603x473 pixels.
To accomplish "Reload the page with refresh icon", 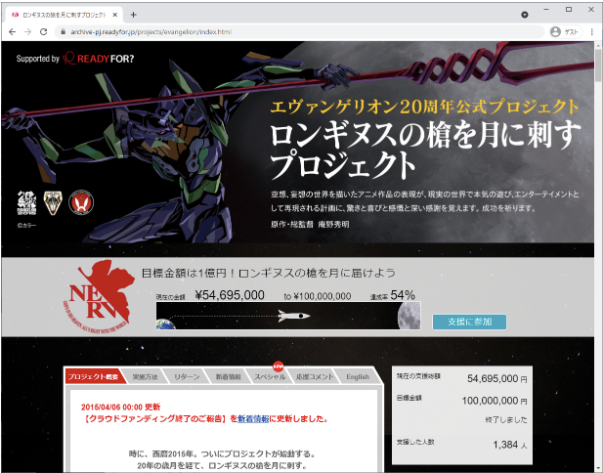I will pyautogui.click(x=43, y=32).
